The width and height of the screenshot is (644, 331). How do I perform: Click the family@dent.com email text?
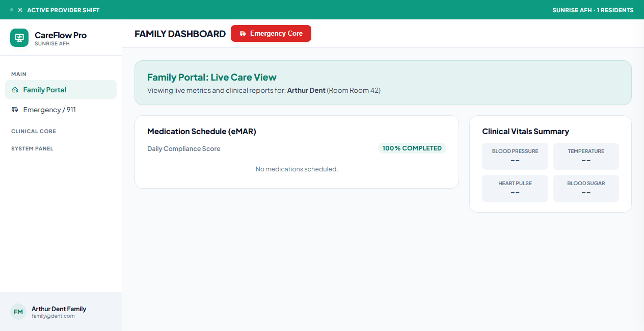53,316
